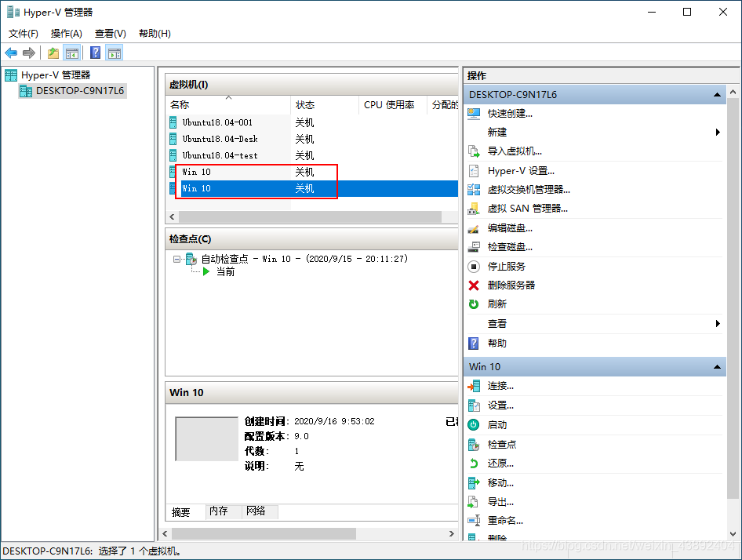Select the Ubuntu18.04-Desk virtual machine
The width and height of the screenshot is (742, 560).
coord(220,139)
